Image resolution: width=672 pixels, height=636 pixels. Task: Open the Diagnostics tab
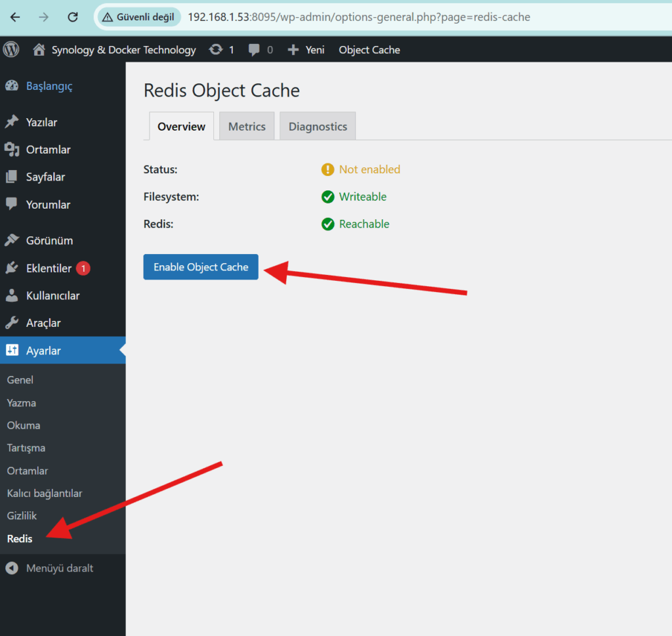318,127
